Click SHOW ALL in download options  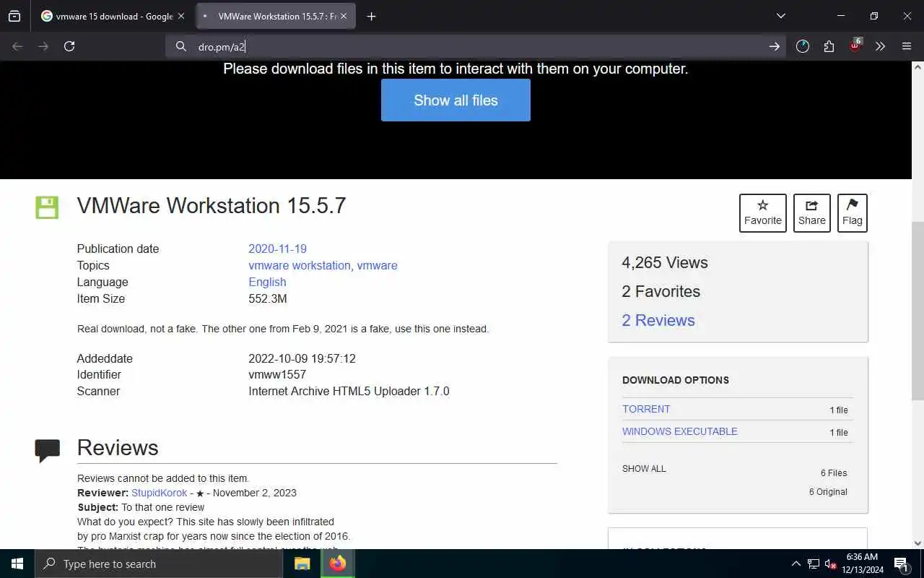644,468
